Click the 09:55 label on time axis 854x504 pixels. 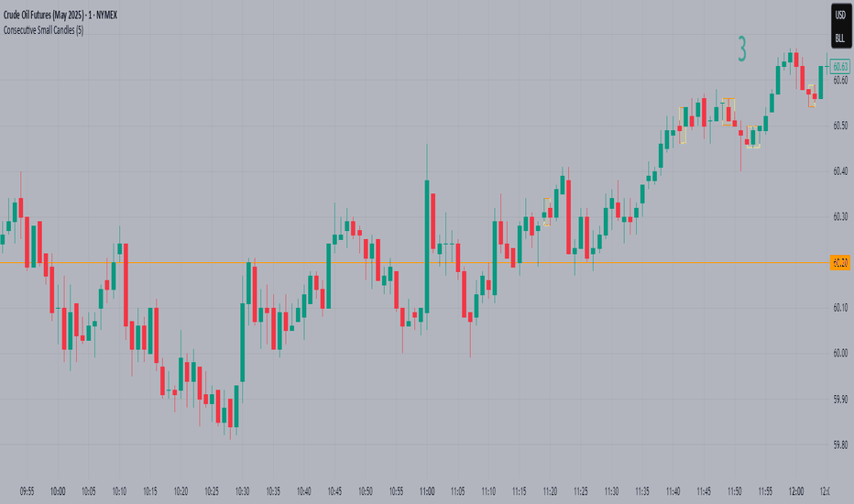27,491
